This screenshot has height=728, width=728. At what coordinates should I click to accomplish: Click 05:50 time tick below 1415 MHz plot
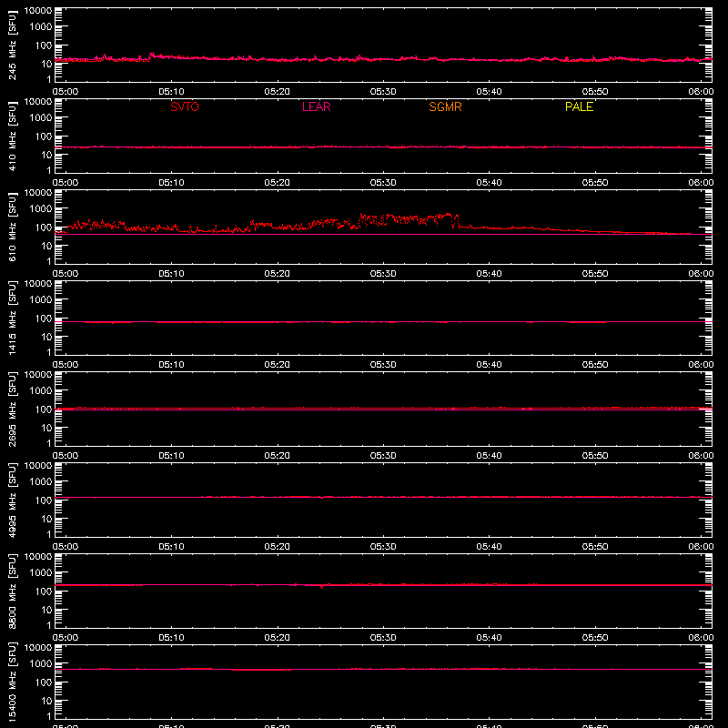[x=595, y=365]
